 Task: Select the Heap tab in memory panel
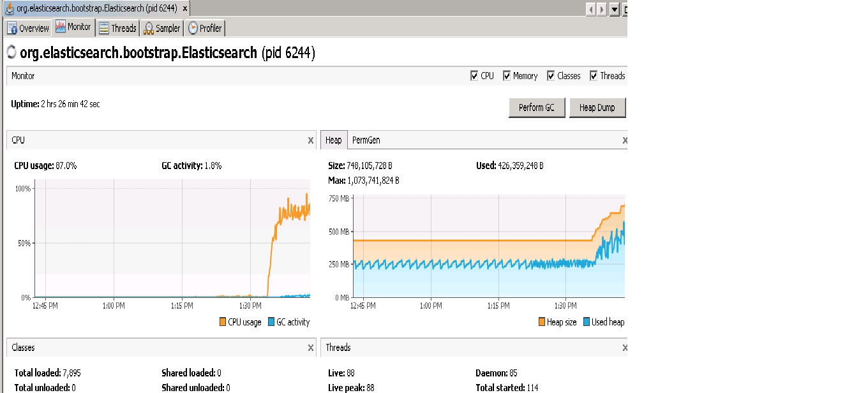click(x=333, y=140)
